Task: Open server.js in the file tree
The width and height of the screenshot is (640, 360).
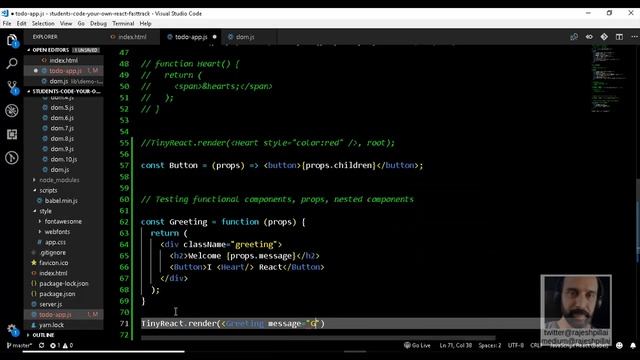Action: pos(64,304)
